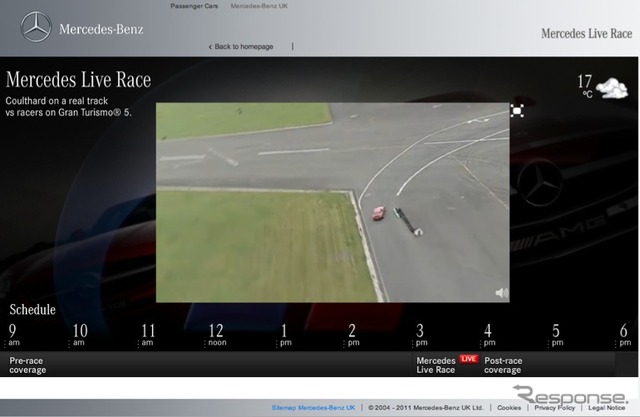This screenshot has width=640, height=417.
Task: Click the red LIVE badge
Action: (x=469, y=359)
